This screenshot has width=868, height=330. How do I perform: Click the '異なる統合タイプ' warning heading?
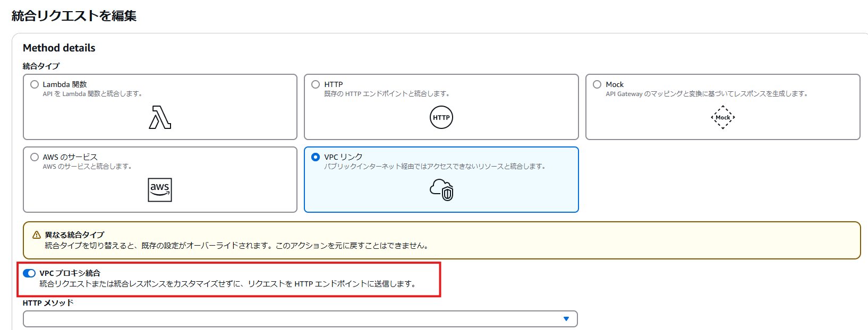point(74,235)
